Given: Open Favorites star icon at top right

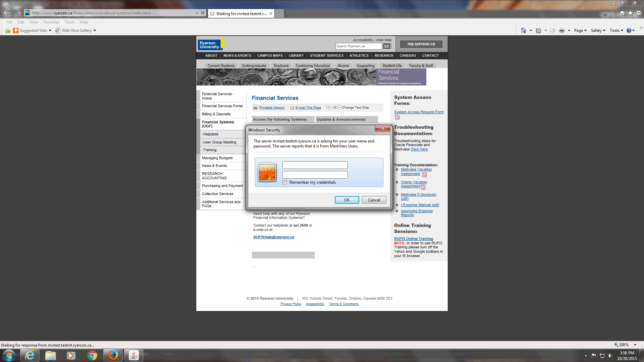Looking at the screenshot, I should pos(631,13).
